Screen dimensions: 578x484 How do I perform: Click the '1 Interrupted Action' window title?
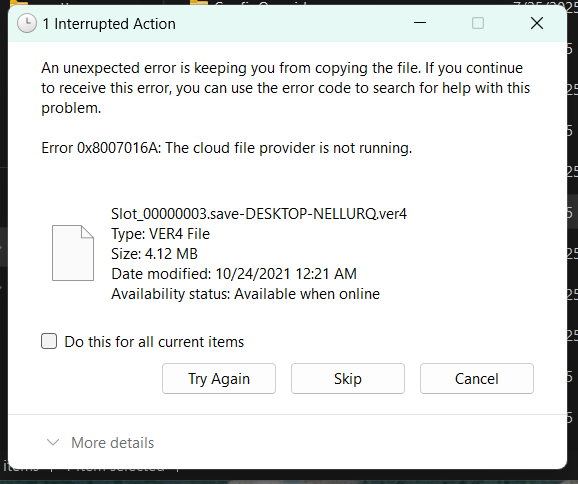109,24
